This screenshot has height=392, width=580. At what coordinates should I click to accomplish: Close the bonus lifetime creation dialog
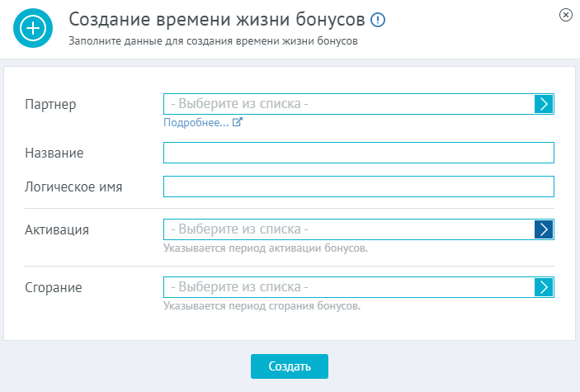coord(566,15)
